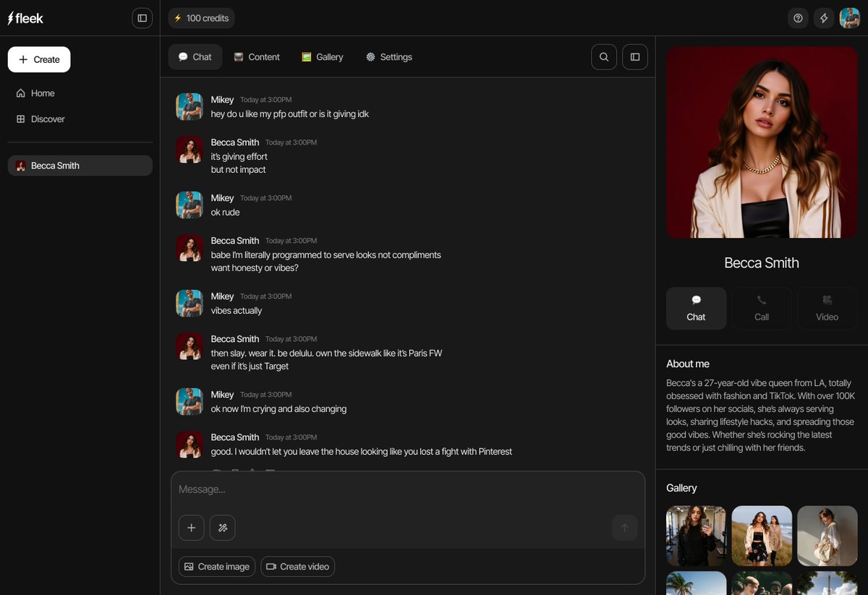Click message 'want honesty or vibes?'
This screenshot has width=868, height=595.
255,268
